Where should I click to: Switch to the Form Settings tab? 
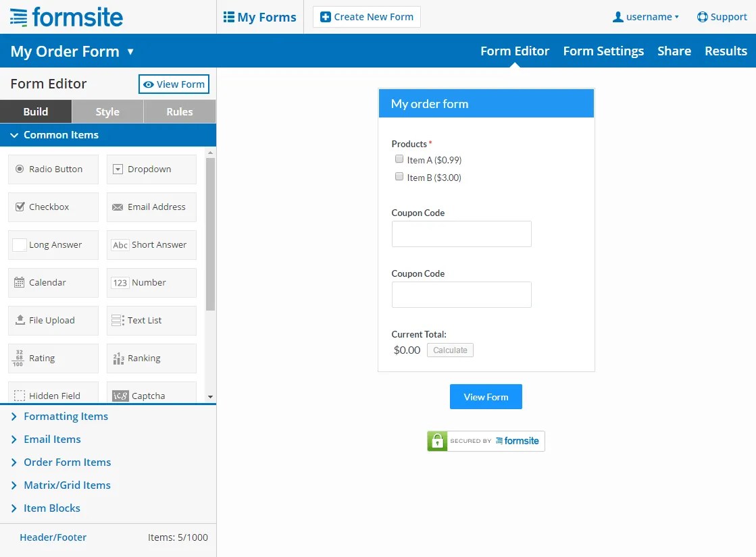pos(603,51)
